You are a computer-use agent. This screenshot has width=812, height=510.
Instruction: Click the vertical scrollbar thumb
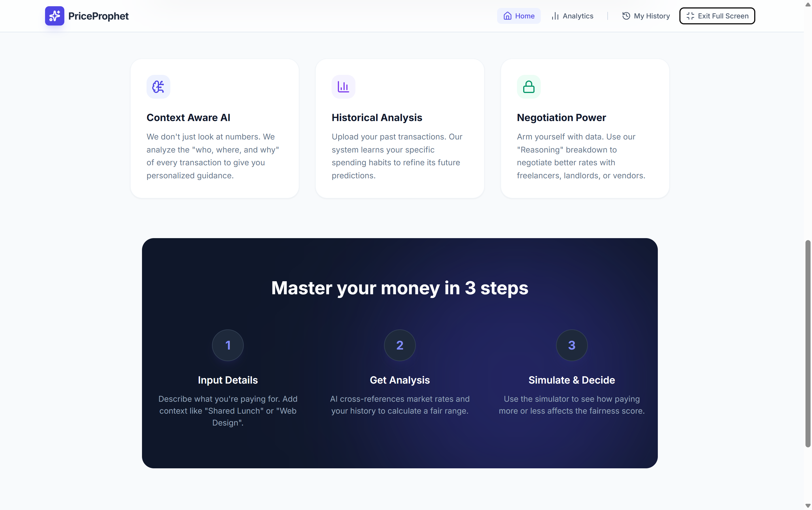tap(808, 343)
